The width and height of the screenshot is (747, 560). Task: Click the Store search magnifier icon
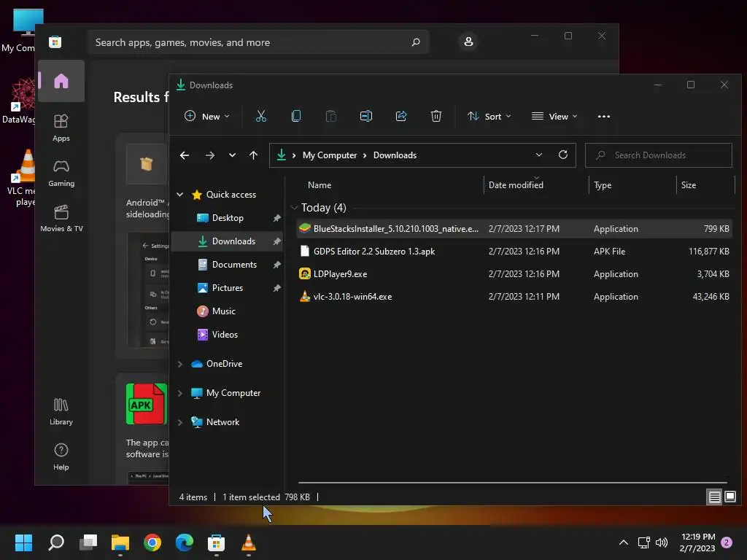coord(416,42)
